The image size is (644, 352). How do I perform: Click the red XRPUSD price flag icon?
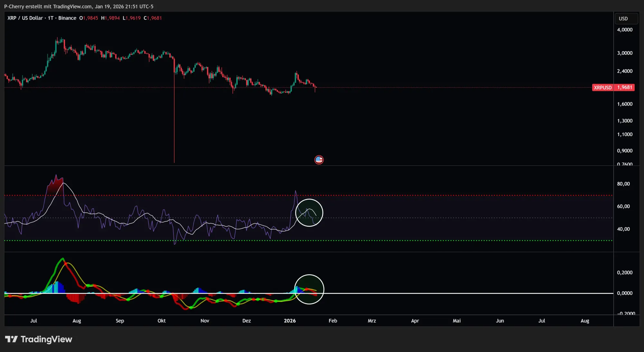(602, 87)
